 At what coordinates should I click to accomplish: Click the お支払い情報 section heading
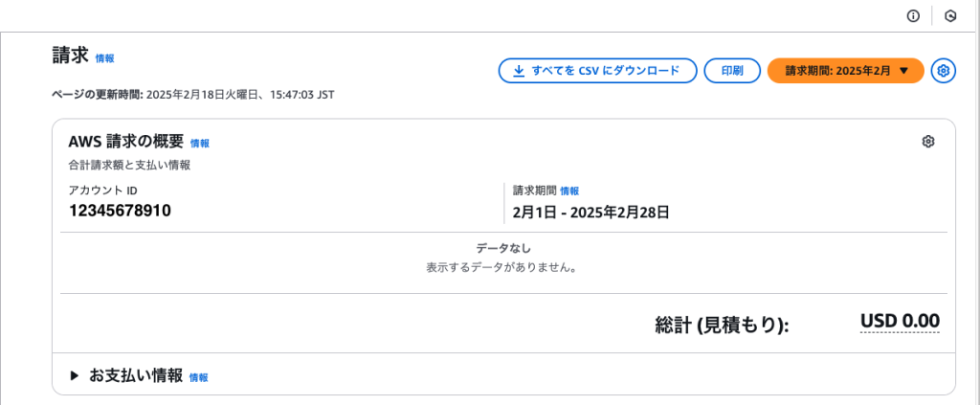(136, 375)
